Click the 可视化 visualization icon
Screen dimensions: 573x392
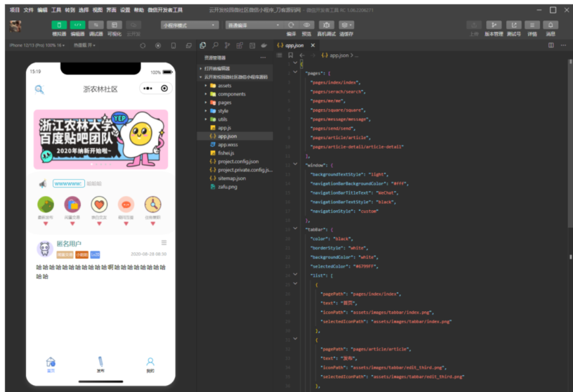[x=114, y=25]
